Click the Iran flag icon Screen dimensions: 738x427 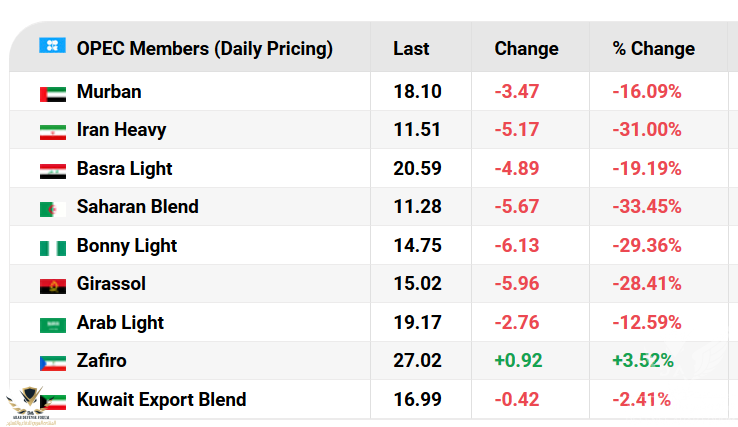(x=53, y=131)
